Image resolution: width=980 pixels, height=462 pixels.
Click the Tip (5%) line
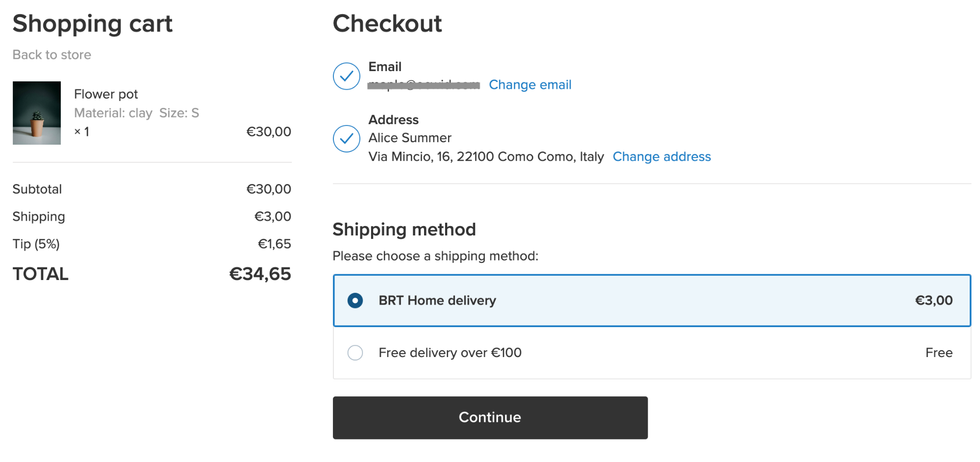[152, 244]
